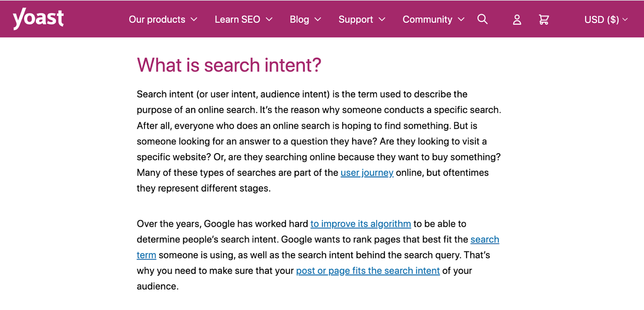
Task: Click the user account icon
Action: pos(517,20)
